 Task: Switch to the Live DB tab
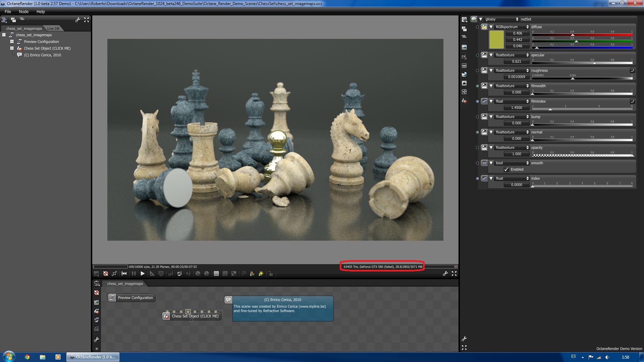pyautogui.click(x=53, y=28)
